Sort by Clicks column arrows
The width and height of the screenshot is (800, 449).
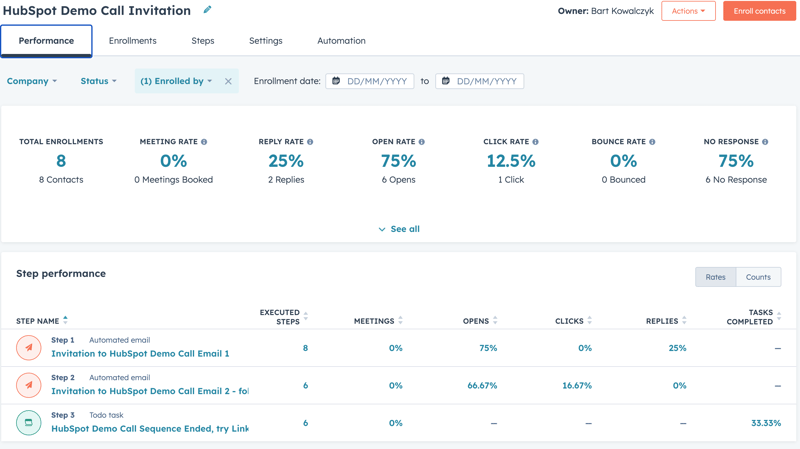(589, 320)
